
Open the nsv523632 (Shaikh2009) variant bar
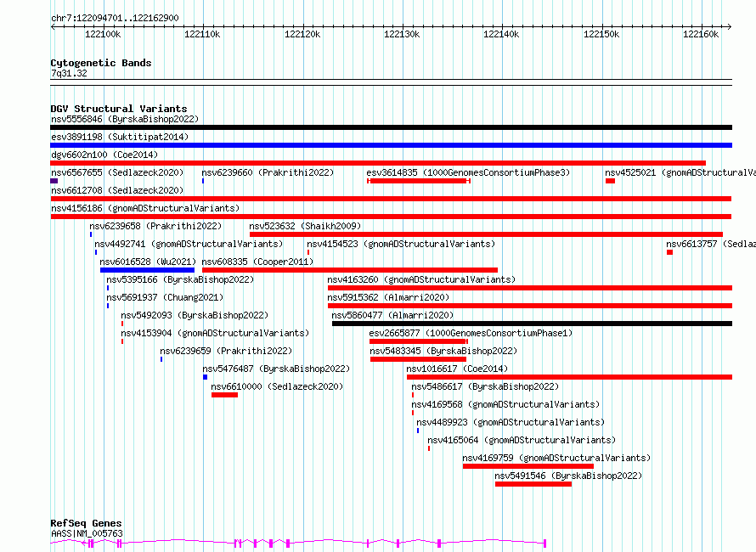tap(486, 234)
